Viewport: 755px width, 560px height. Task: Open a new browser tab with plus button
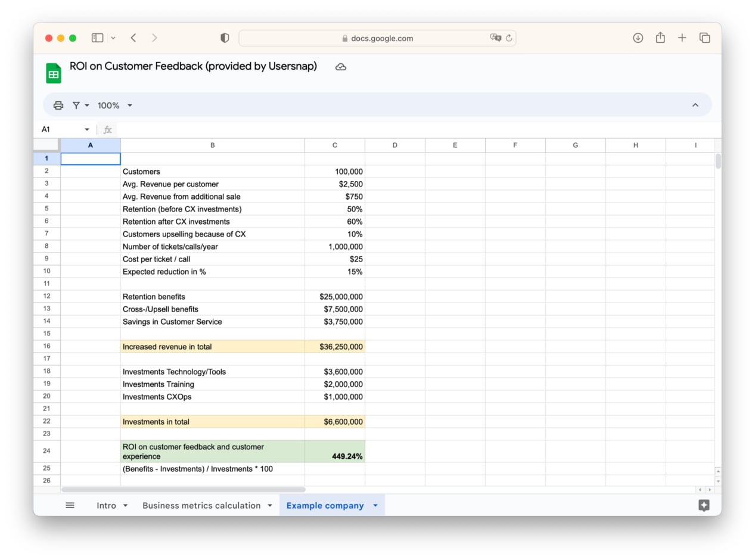(x=682, y=38)
